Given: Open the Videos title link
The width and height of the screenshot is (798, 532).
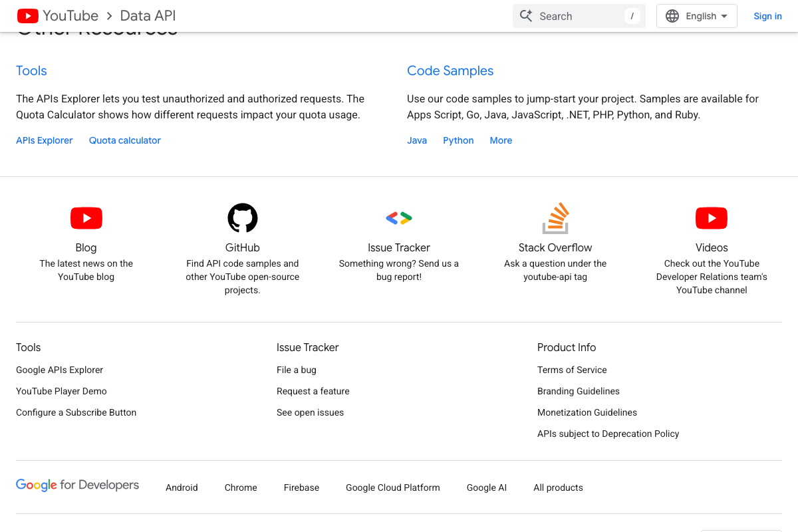Looking at the screenshot, I should [x=712, y=247].
